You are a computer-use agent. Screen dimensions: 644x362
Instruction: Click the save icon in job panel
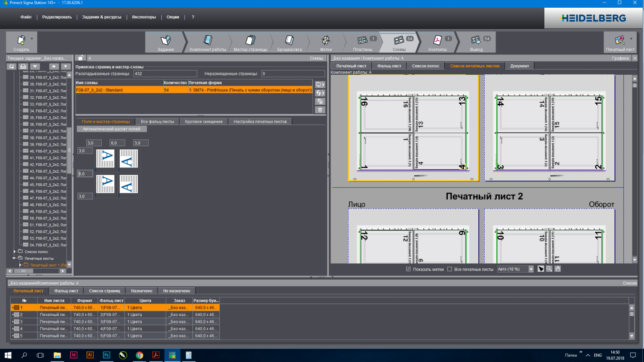coord(12,67)
